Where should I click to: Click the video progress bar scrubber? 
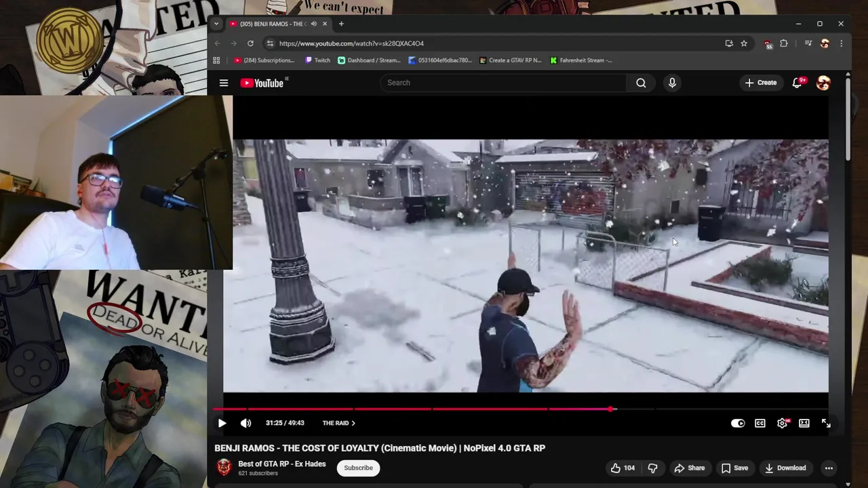(x=611, y=409)
